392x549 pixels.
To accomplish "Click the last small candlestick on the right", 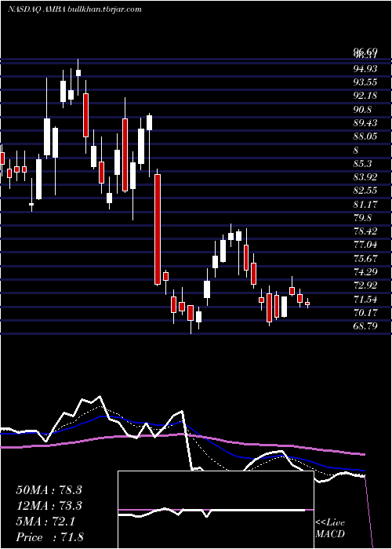I will (x=307, y=304).
